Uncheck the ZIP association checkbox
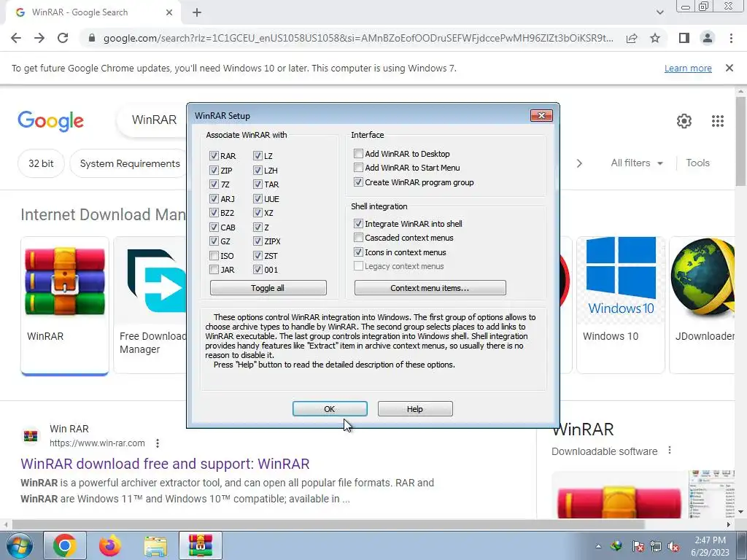 pyautogui.click(x=214, y=170)
